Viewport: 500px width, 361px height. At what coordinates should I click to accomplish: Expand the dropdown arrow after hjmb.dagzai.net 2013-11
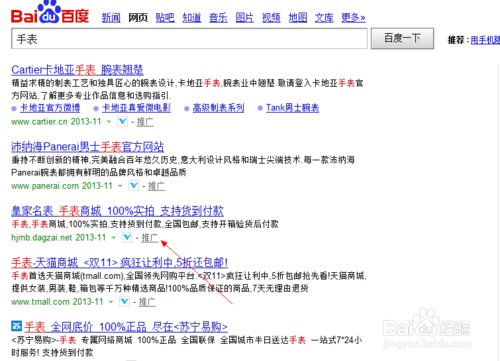point(113,237)
